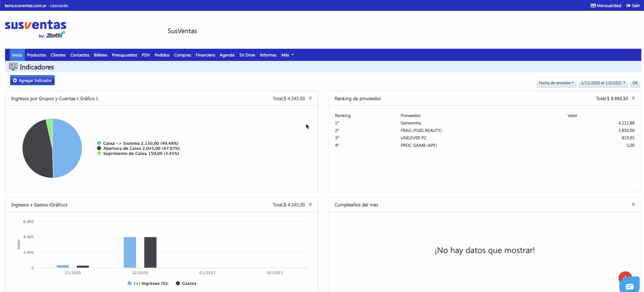Click the Valor column header in ranking

(572, 115)
